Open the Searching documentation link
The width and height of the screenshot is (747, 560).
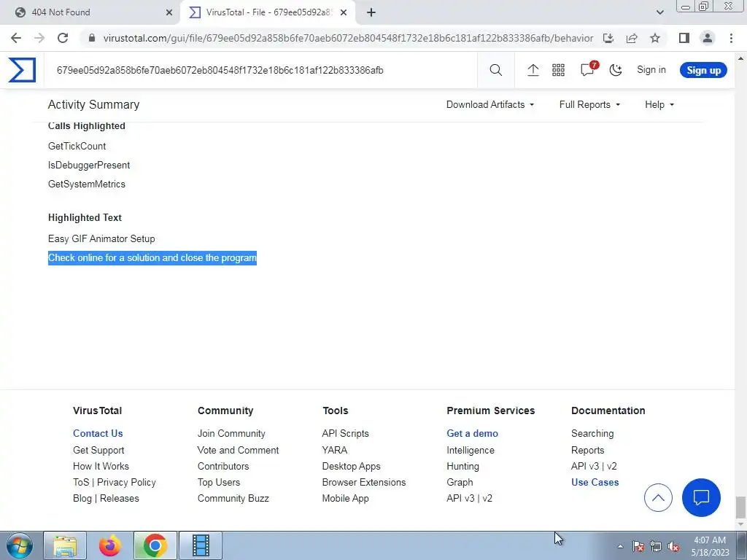[x=592, y=434]
